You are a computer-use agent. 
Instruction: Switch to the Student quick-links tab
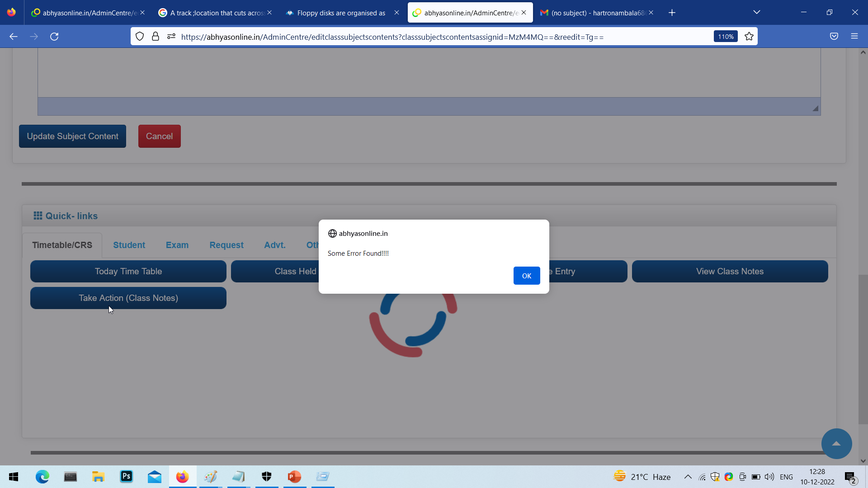[129, 245]
